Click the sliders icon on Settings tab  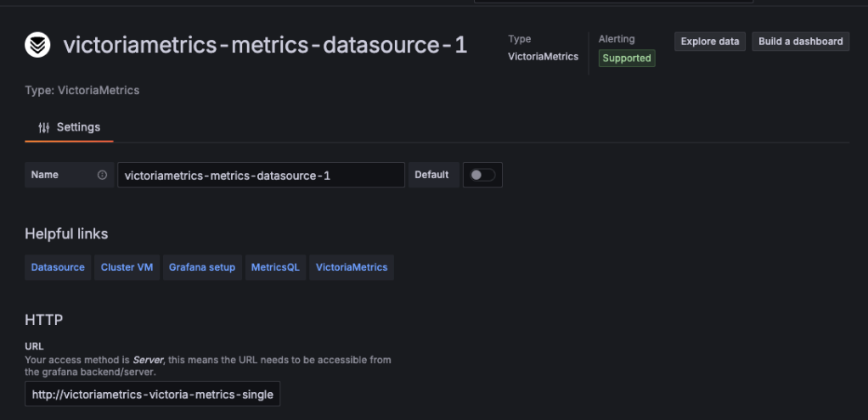pyautogui.click(x=43, y=128)
